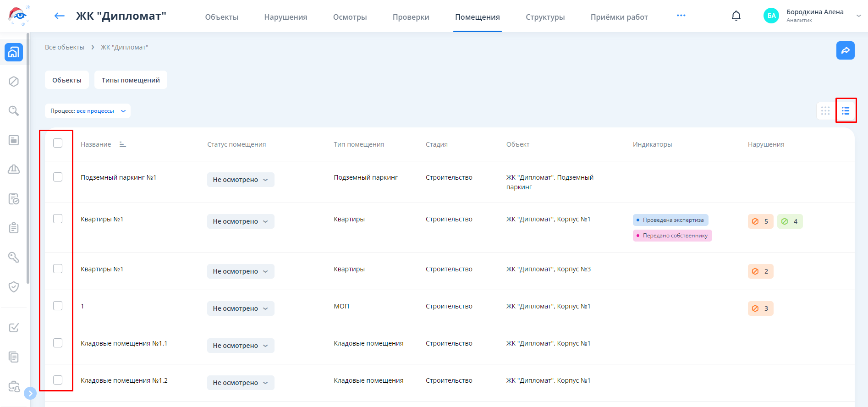Click the hard hat sidebar icon
Viewport: 868px width, 407px height.
[x=14, y=169]
